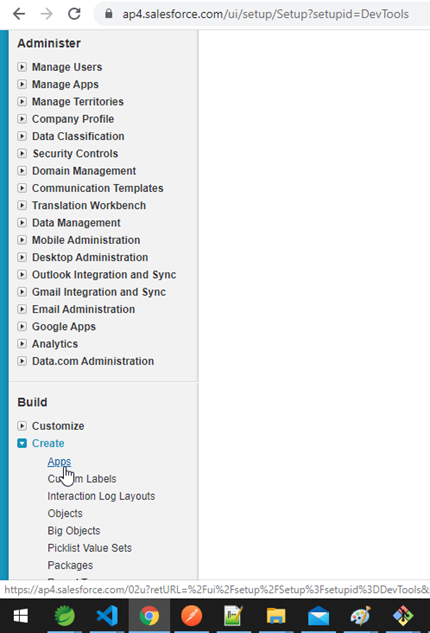Open the Mail app from the taskbar
This screenshot has height=633, width=430.
click(318, 616)
